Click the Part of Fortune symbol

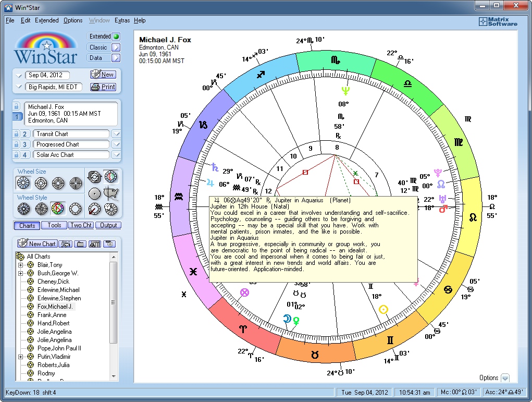244,293
